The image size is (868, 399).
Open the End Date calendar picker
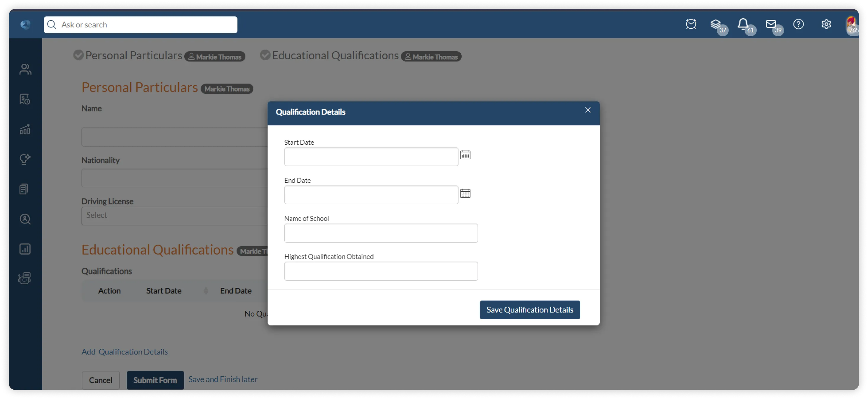[x=465, y=193]
